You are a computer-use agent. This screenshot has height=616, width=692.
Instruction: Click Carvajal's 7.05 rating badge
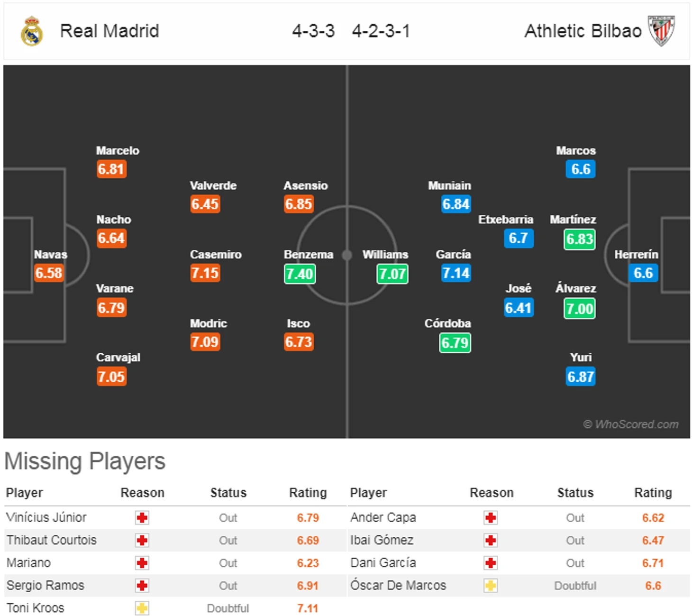(x=111, y=377)
